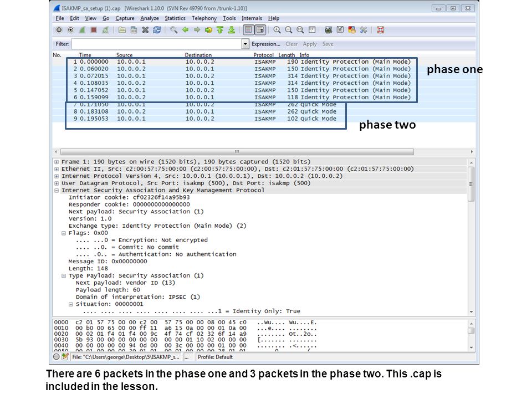
Task: Go forward in packet history
Action: (x=197, y=30)
